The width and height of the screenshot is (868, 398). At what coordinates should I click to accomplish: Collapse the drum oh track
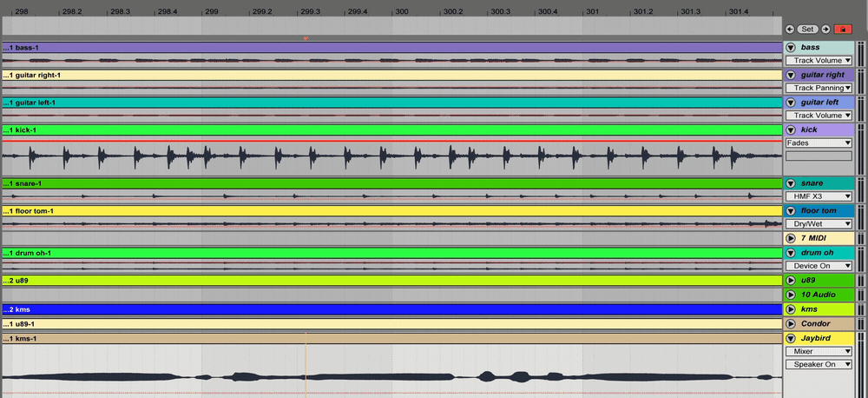coord(791,253)
